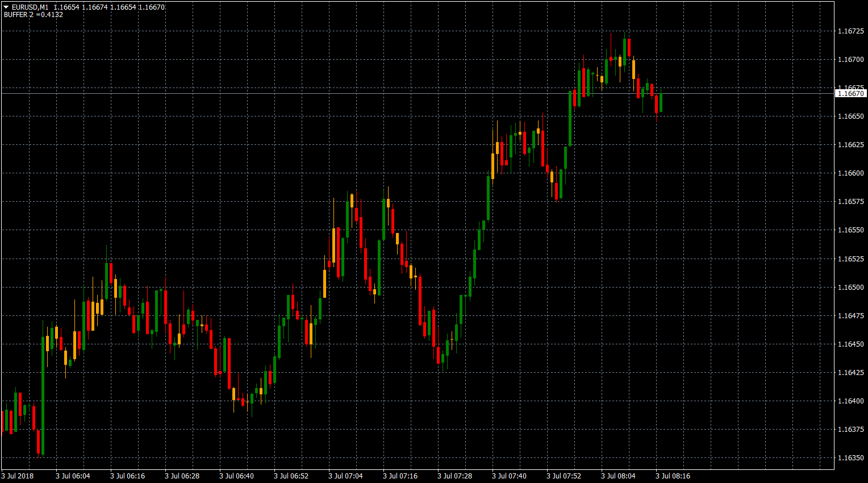Screen dimensions: 868x483
Task: Click the 1.16650 price axis label
Action: [851, 116]
